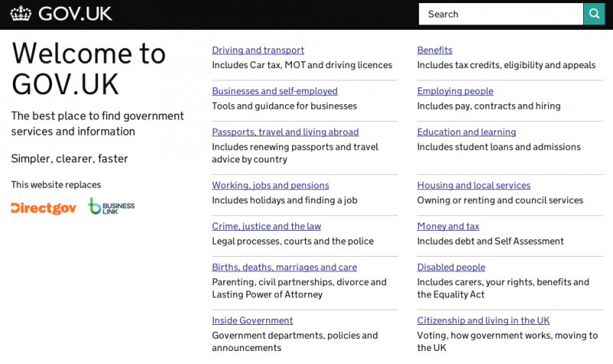The height and width of the screenshot is (364, 613).
Task: Open the Benefits link
Action: (x=434, y=50)
